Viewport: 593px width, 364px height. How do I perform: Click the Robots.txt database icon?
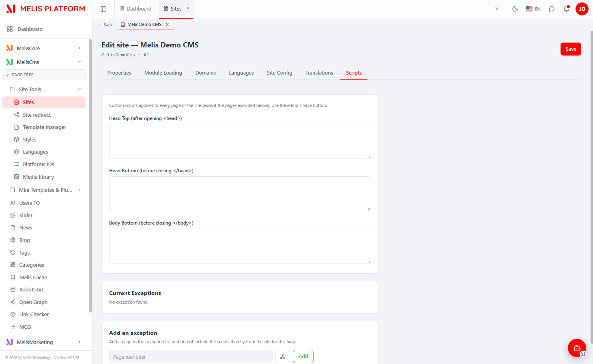tap(13, 290)
